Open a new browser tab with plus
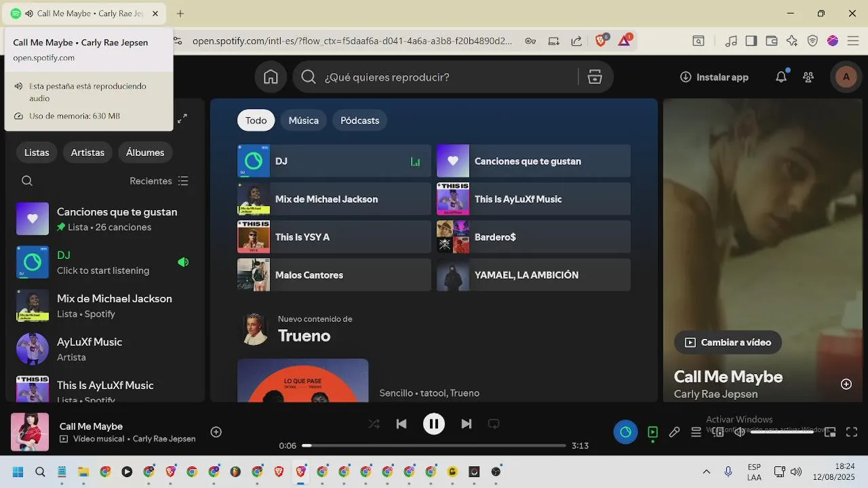Image resolution: width=868 pixels, height=488 pixels. point(180,14)
